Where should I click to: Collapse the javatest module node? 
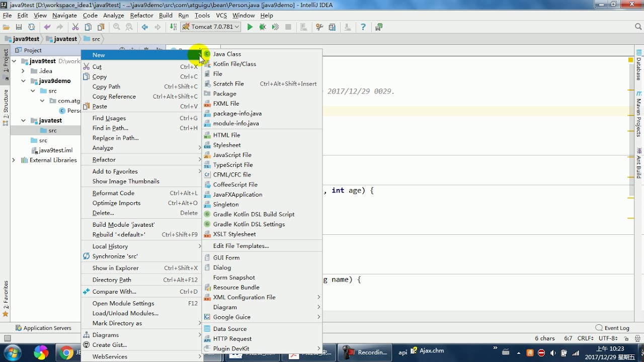[x=24, y=121]
